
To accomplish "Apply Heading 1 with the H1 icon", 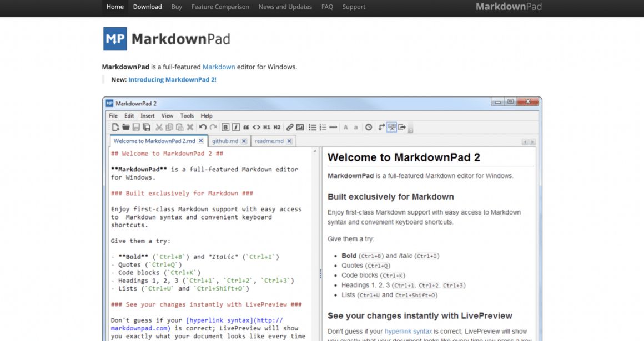I will (x=267, y=127).
